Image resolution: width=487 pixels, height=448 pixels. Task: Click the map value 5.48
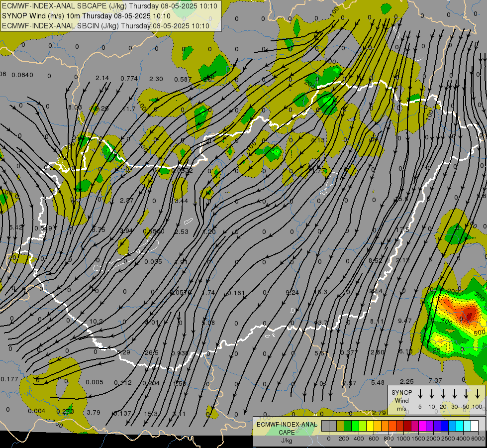tap(378, 382)
